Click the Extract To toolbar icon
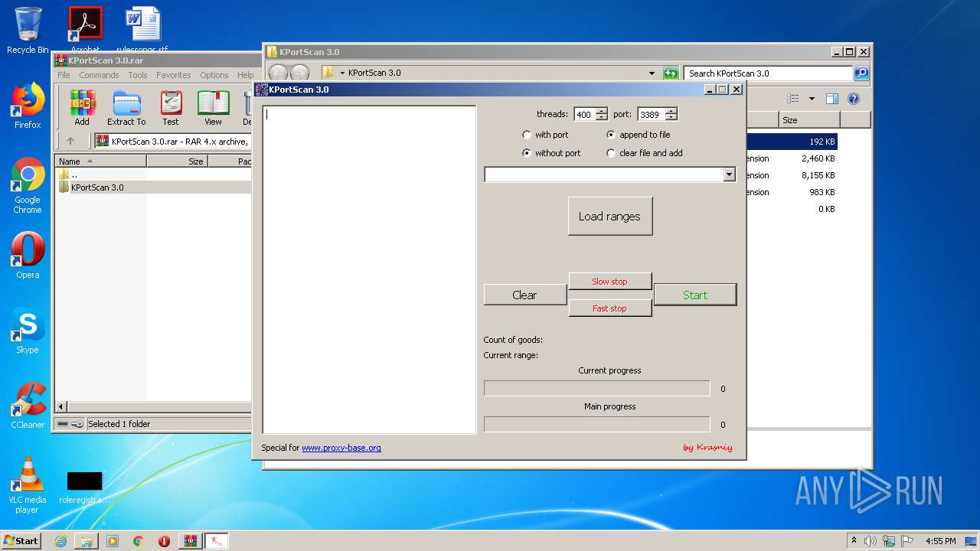This screenshot has width=980, height=551. point(126,103)
